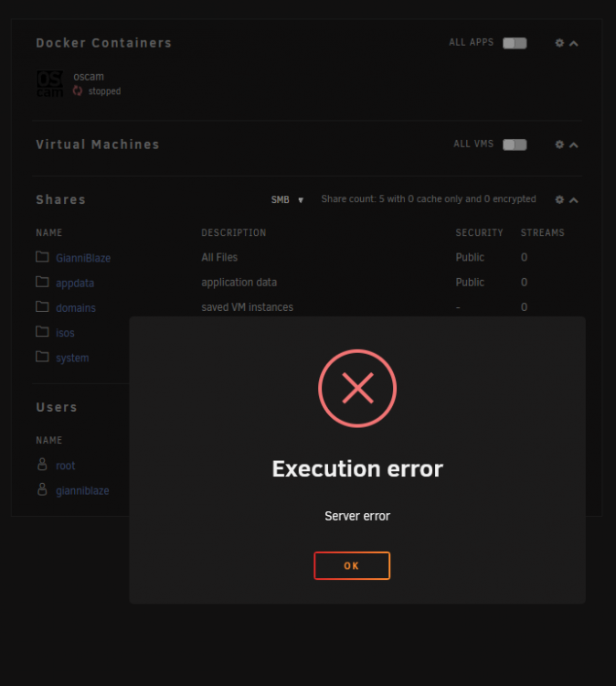
Task: Click the Share count summary text
Action: 429,199
